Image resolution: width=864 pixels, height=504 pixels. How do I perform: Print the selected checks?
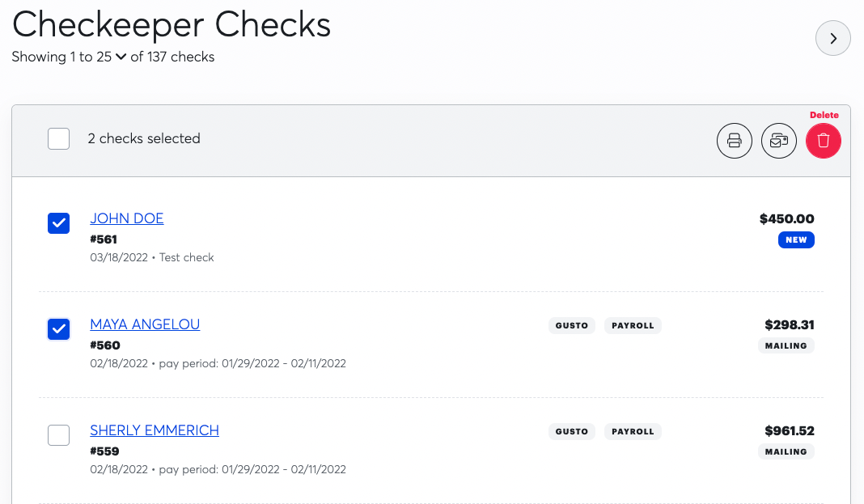click(x=734, y=141)
